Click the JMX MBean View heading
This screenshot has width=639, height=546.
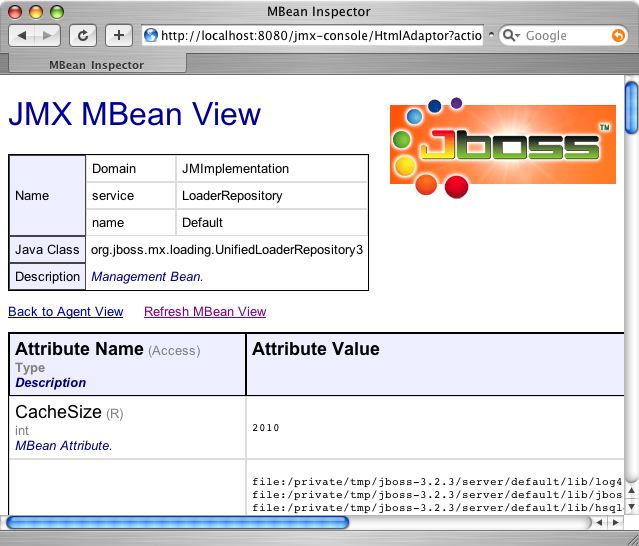click(134, 114)
